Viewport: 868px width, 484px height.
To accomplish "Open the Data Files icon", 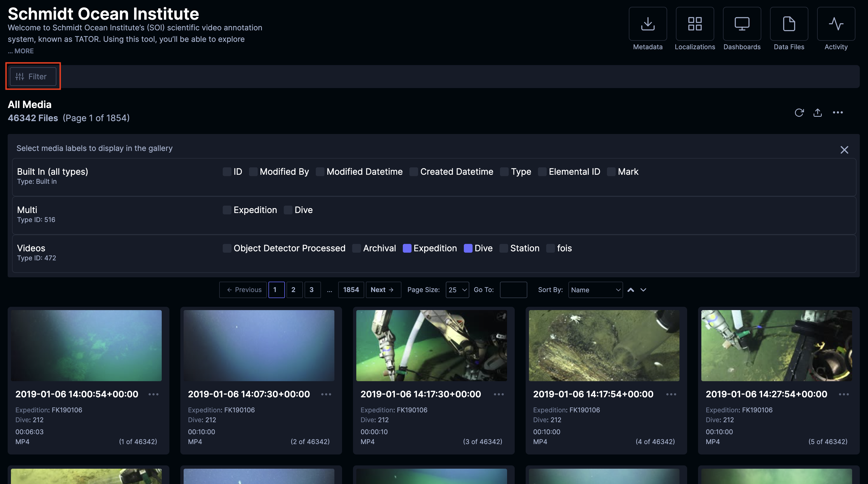I will click(x=789, y=24).
